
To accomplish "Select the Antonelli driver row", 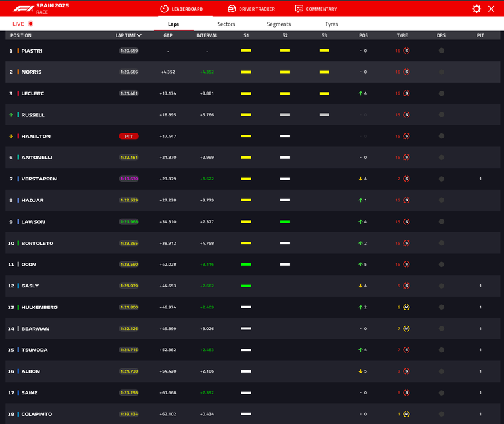I will 253,158.
